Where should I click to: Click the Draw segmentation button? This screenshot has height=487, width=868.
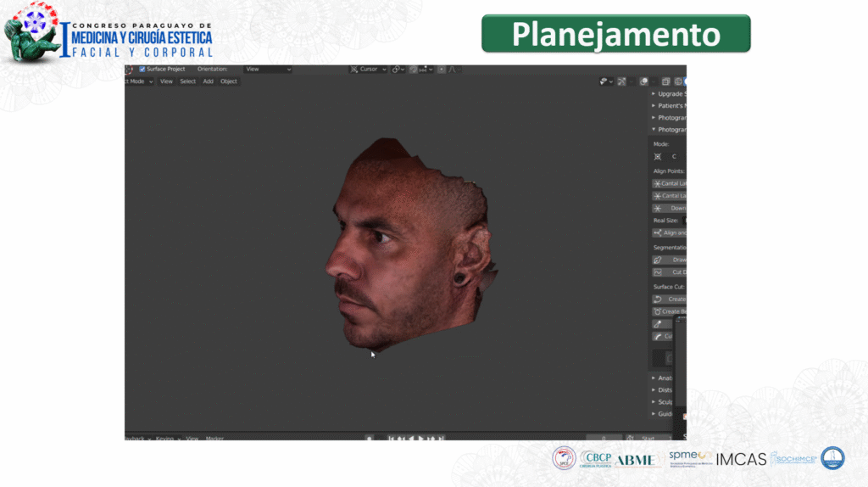tap(670, 260)
